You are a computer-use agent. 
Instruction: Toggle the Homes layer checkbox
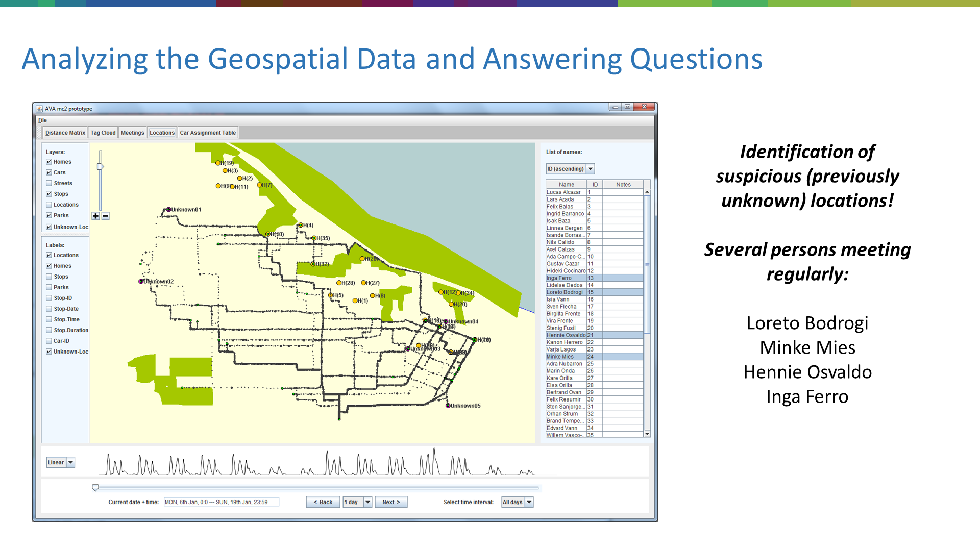pos(49,162)
